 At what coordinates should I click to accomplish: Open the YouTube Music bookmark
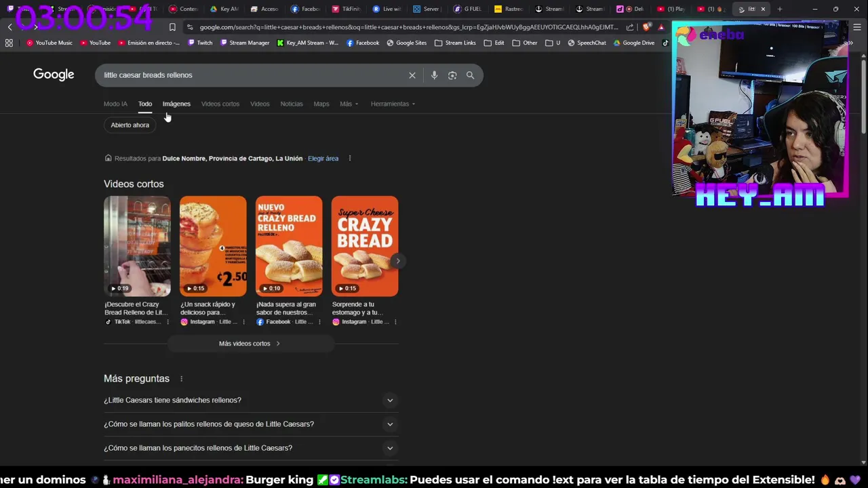pos(50,43)
